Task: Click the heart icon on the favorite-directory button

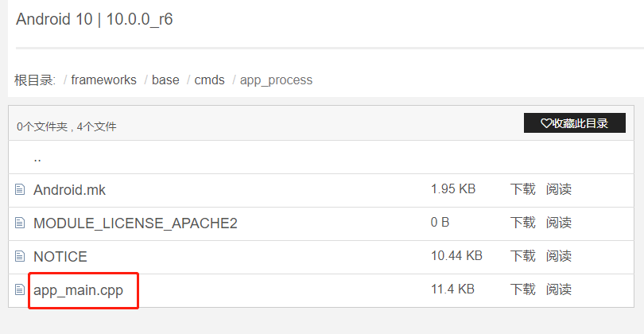Action: (x=546, y=123)
